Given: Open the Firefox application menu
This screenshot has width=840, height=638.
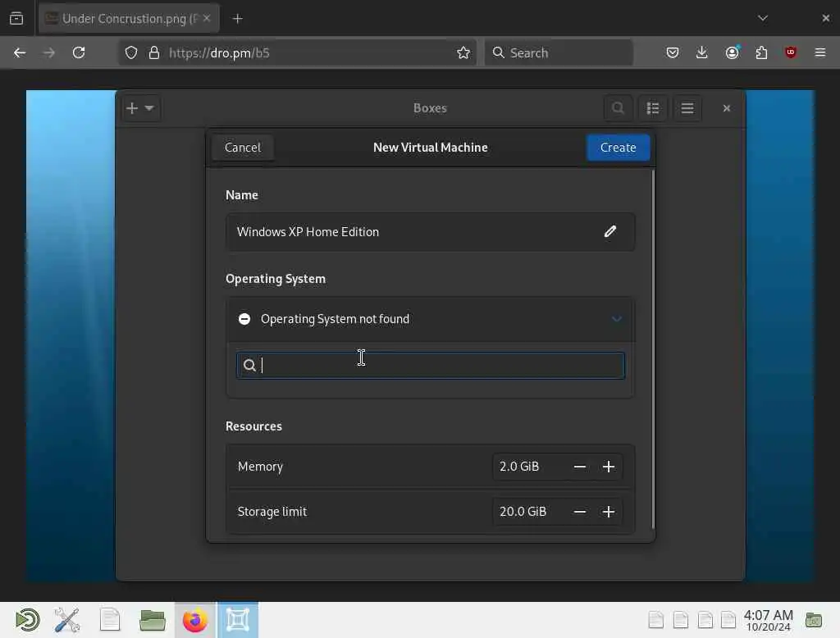Looking at the screenshot, I should 820,52.
